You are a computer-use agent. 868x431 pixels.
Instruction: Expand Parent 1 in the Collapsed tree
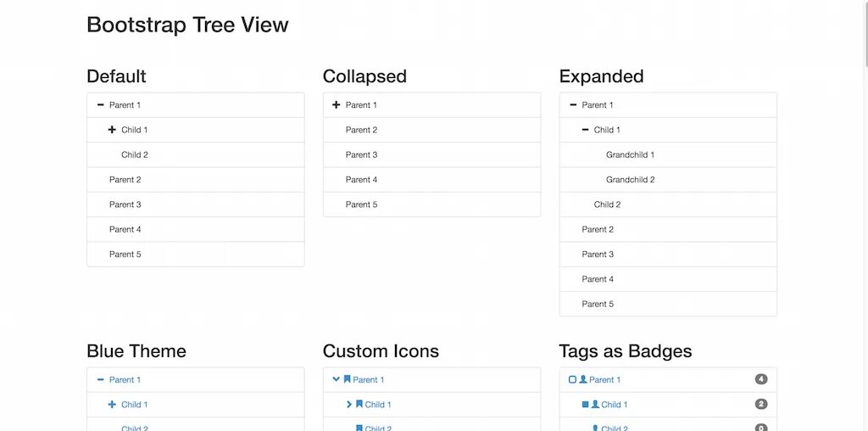[336, 104]
